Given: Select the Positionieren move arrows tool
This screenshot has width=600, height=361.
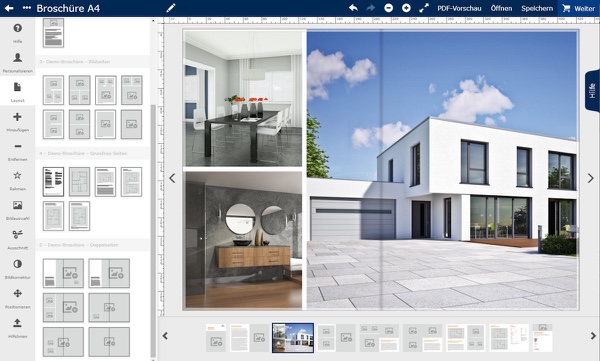Looking at the screenshot, I should (18, 293).
